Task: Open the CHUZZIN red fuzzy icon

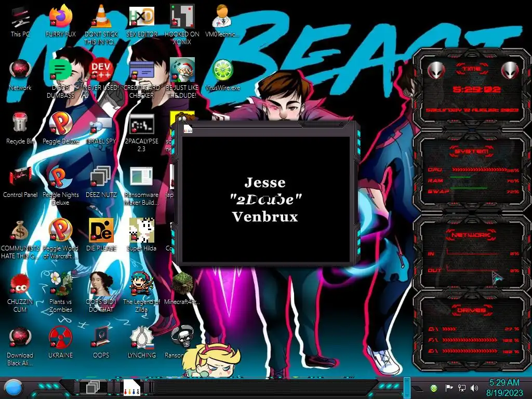Action: pyautogui.click(x=20, y=284)
